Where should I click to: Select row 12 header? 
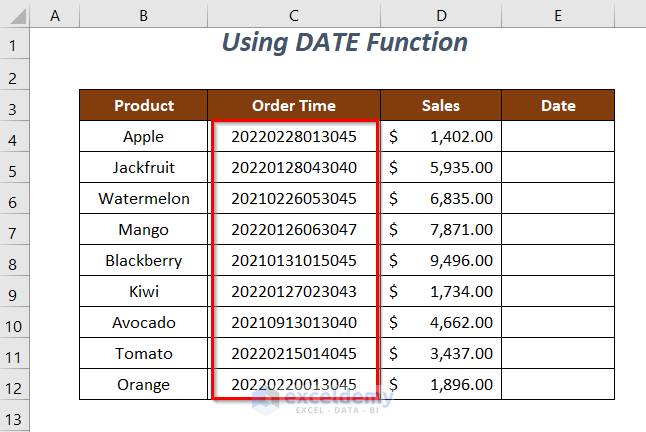[14, 385]
